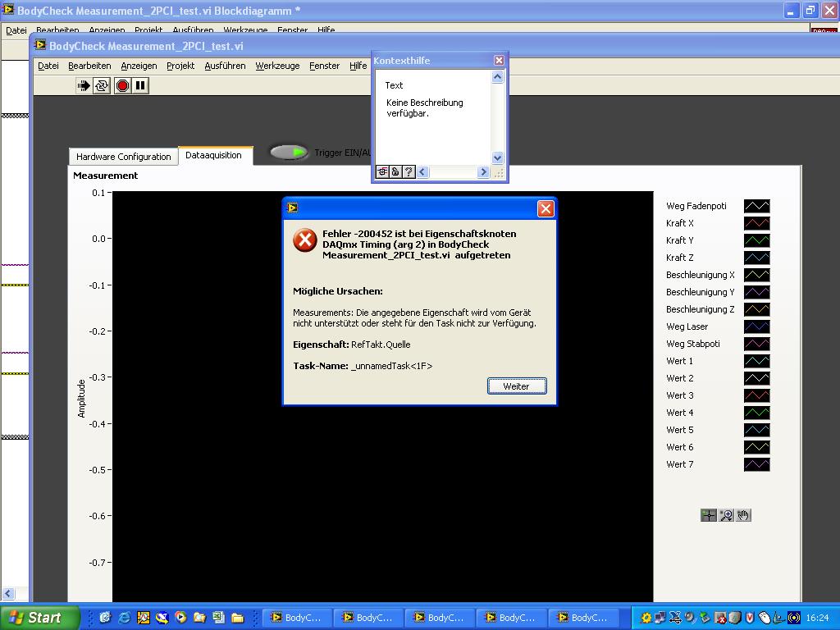Click the Wert 1 plot legend icon

coord(757,361)
